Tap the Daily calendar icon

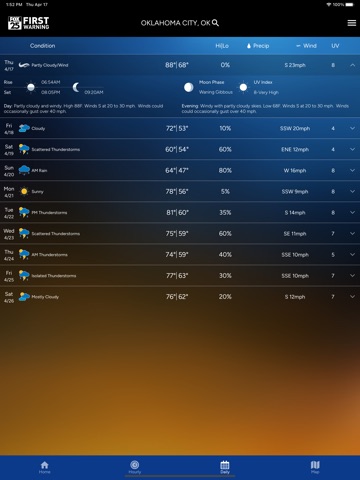click(x=225, y=465)
